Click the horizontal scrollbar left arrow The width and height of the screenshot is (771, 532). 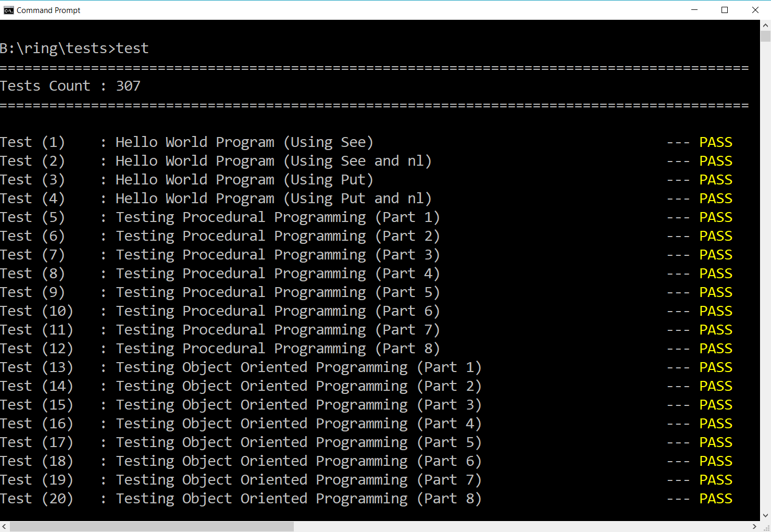(4, 527)
